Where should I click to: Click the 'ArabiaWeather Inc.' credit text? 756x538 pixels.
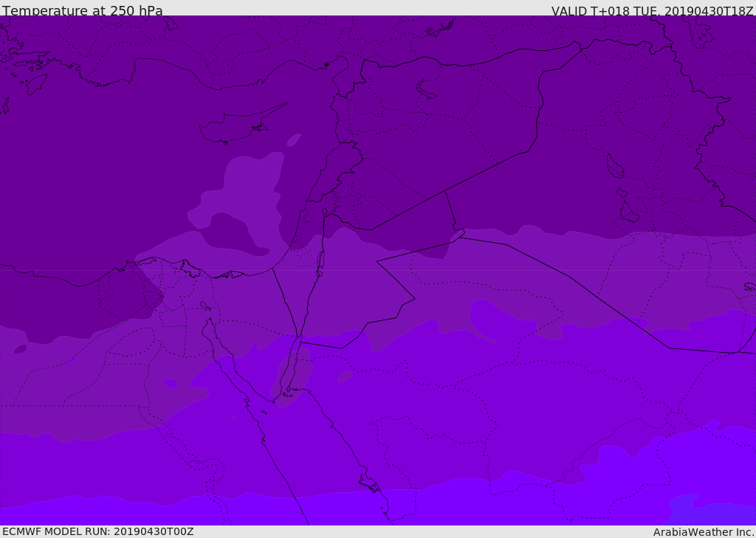[x=703, y=532]
